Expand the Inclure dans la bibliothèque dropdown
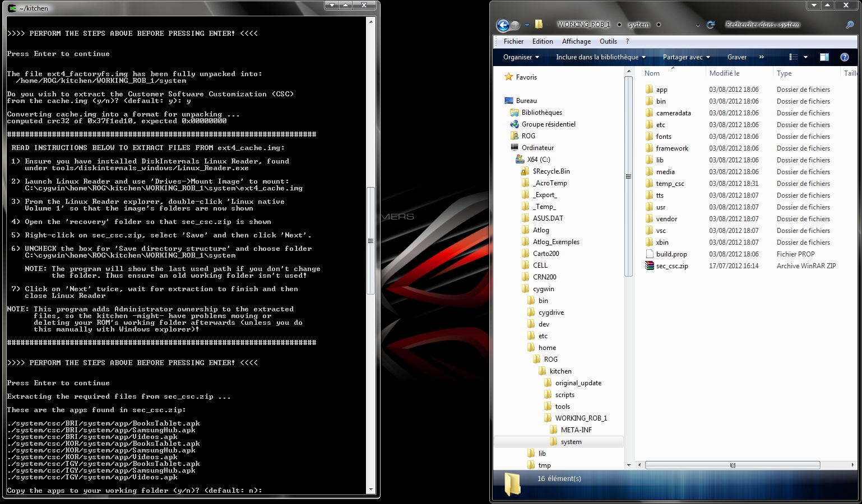The height and width of the screenshot is (504, 862). coord(600,57)
